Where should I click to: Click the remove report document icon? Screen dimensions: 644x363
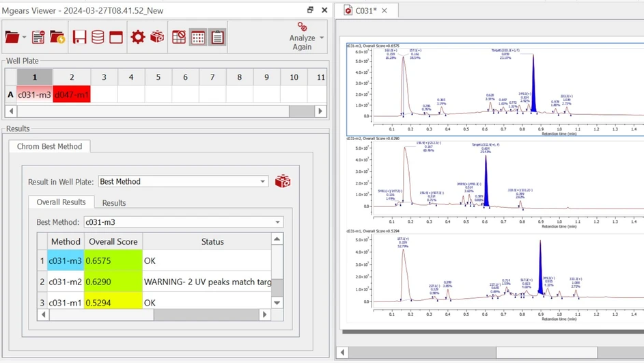[38, 37]
